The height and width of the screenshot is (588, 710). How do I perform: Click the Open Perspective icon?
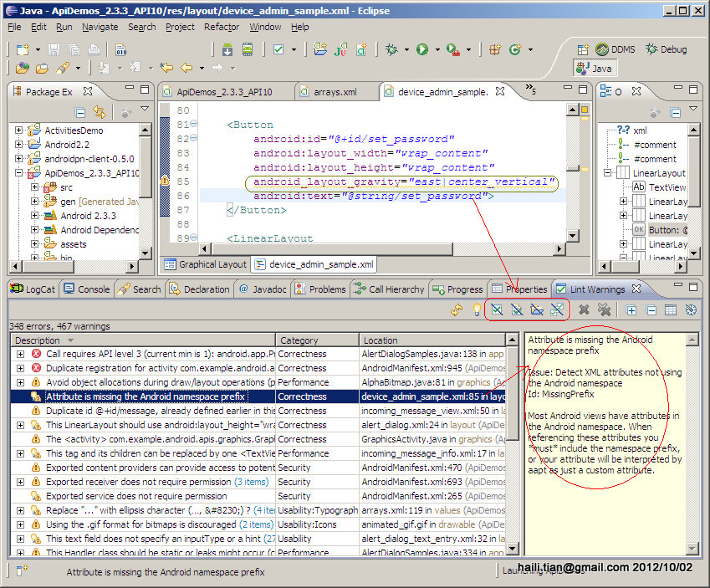click(x=583, y=49)
